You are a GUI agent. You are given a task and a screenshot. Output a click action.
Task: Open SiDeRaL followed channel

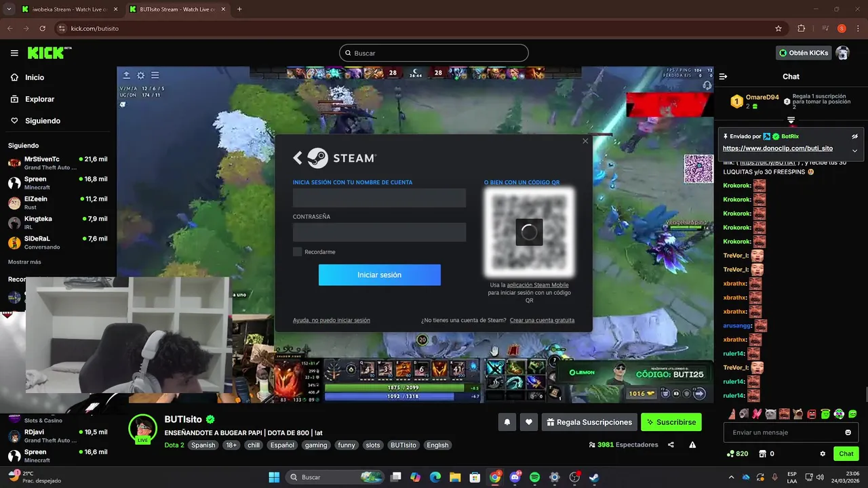point(58,243)
